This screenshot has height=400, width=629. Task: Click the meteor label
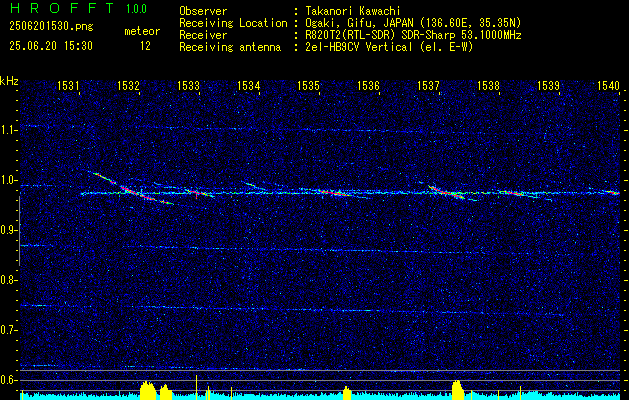point(142,31)
